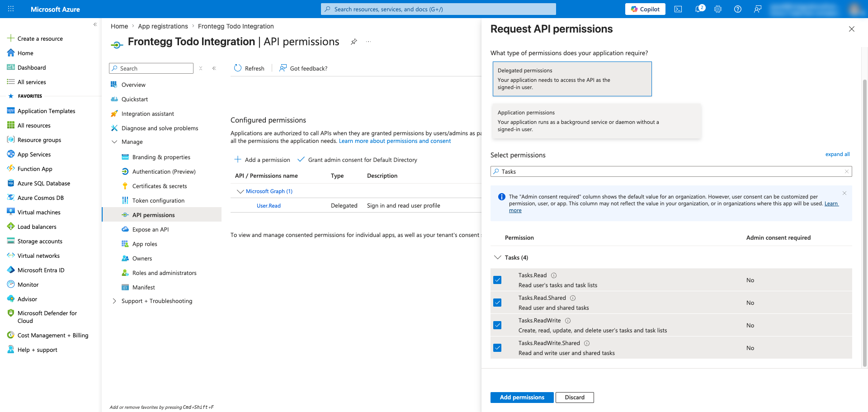
Task: Open Certificates & secrets menu item
Action: coord(160,186)
